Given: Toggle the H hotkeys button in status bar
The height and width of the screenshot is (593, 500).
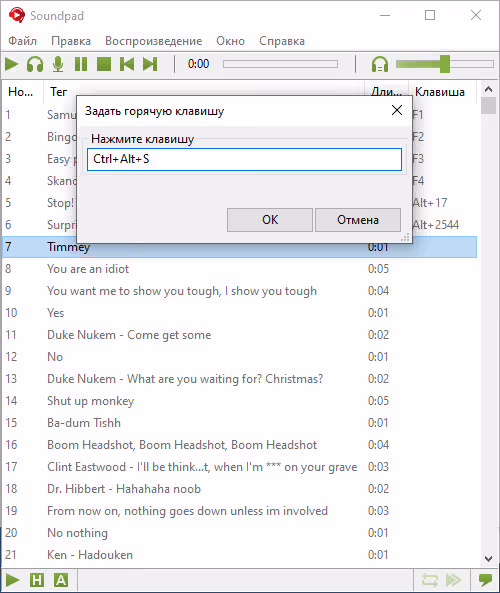Looking at the screenshot, I should coord(37,580).
